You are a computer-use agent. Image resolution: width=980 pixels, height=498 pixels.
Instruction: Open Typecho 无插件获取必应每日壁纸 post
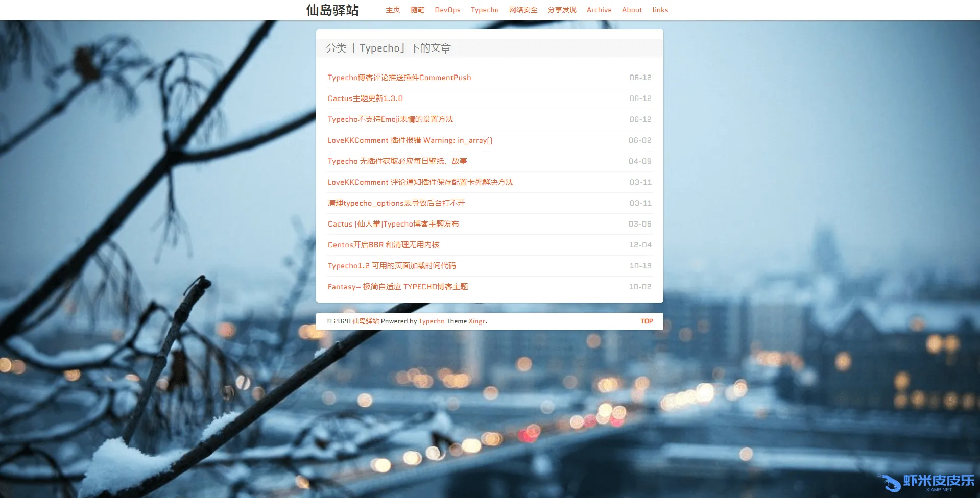[397, 161]
